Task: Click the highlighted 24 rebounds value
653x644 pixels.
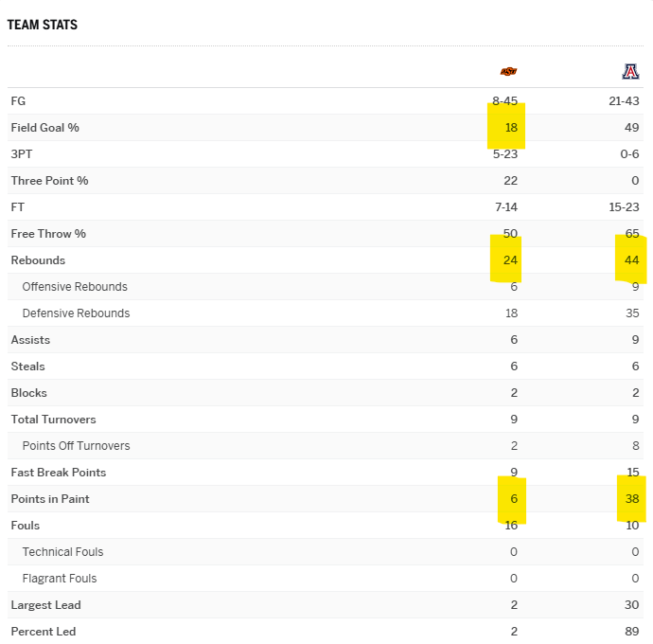Action: 510,260
